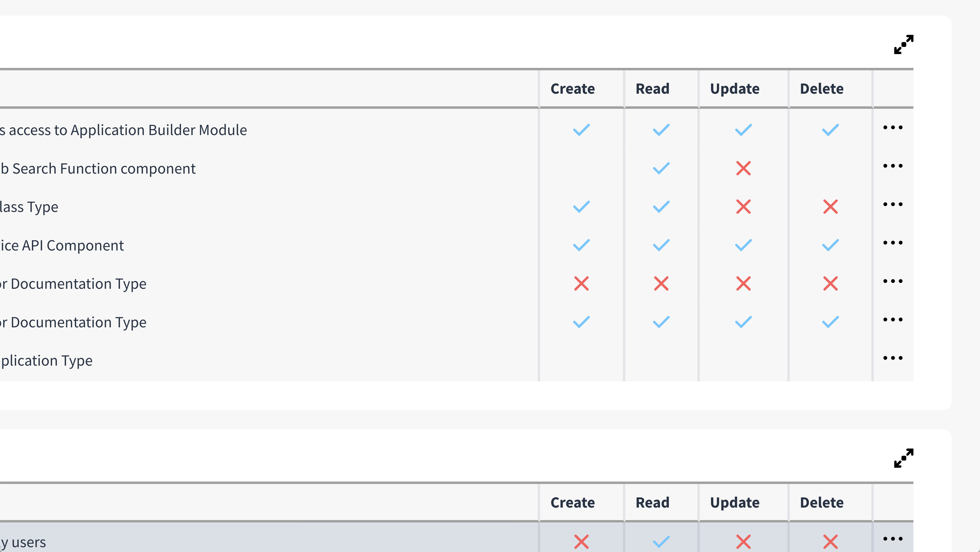Open more options for second Documentation Type row
The image size is (980, 552).
[x=892, y=319]
